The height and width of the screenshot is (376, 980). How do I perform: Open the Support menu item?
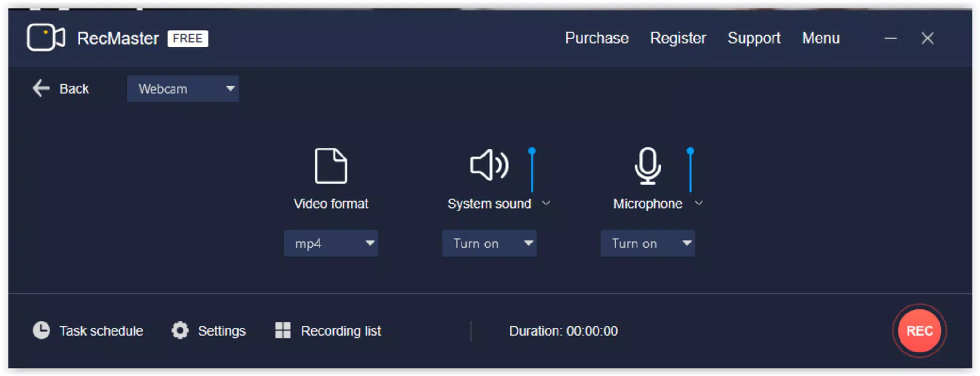tap(754, 38)
